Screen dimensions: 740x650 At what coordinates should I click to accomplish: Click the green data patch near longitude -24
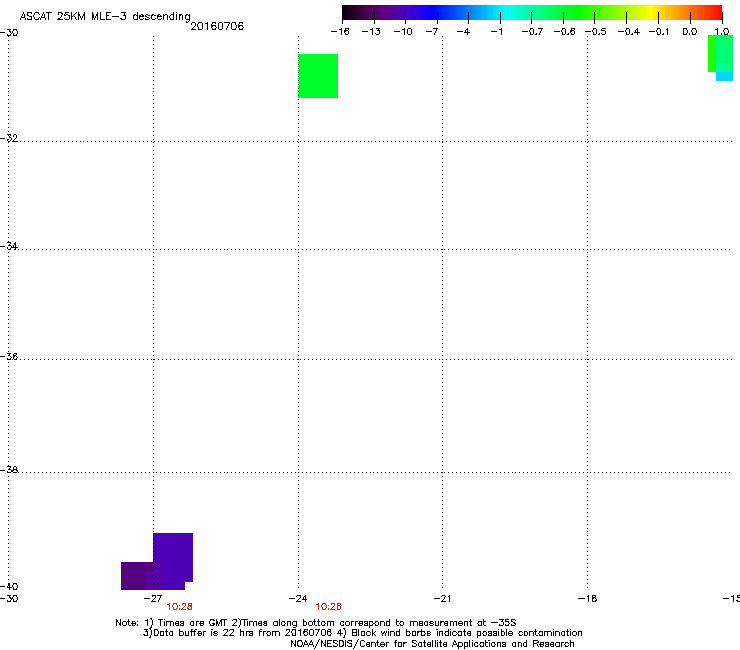tap(318, 76)
